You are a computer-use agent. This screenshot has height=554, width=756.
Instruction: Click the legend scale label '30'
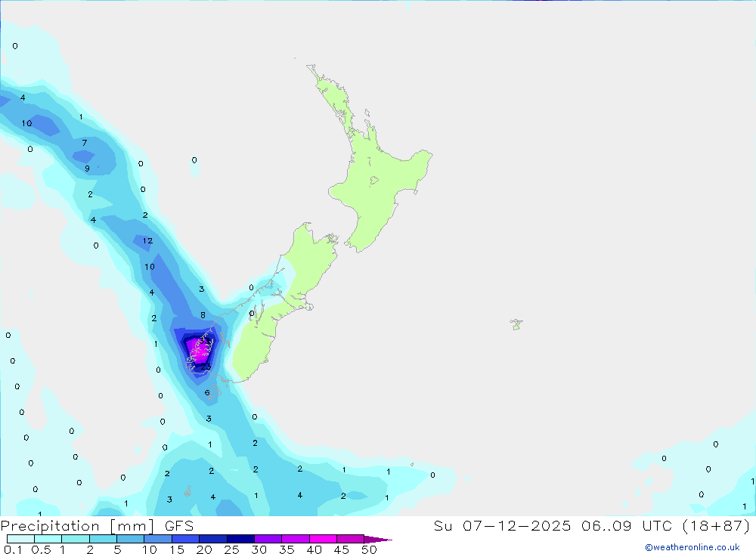coord(259,549)
